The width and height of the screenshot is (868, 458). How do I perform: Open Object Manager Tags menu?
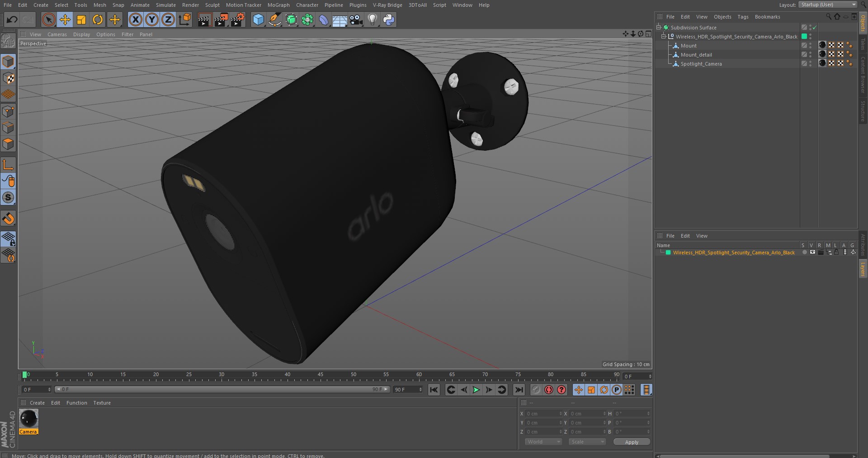743,17
